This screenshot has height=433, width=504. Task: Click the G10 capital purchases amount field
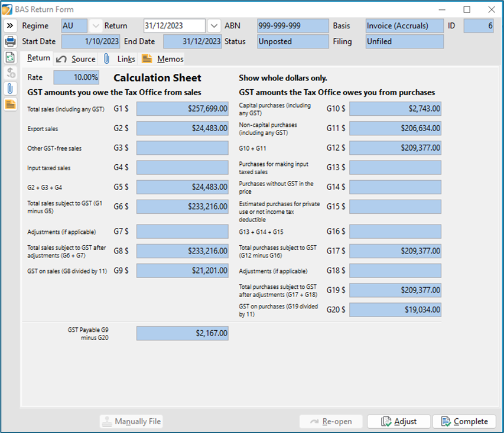coord(395,109)
